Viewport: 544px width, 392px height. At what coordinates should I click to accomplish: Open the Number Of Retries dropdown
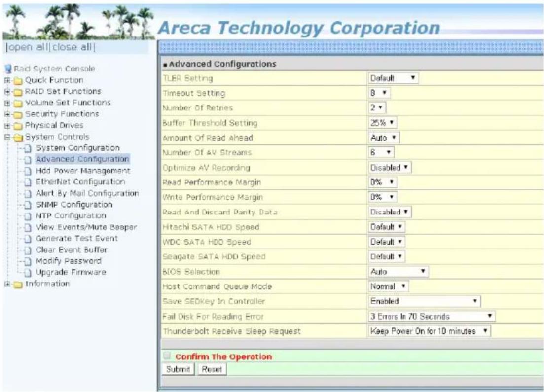[x=377, y=107]
